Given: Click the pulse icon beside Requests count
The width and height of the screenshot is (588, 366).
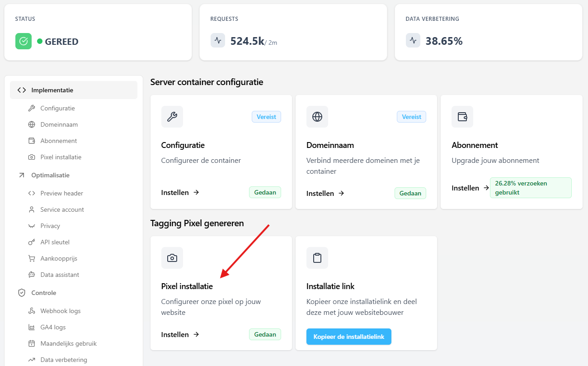Looking at the screenshot, I should [218, 40].
